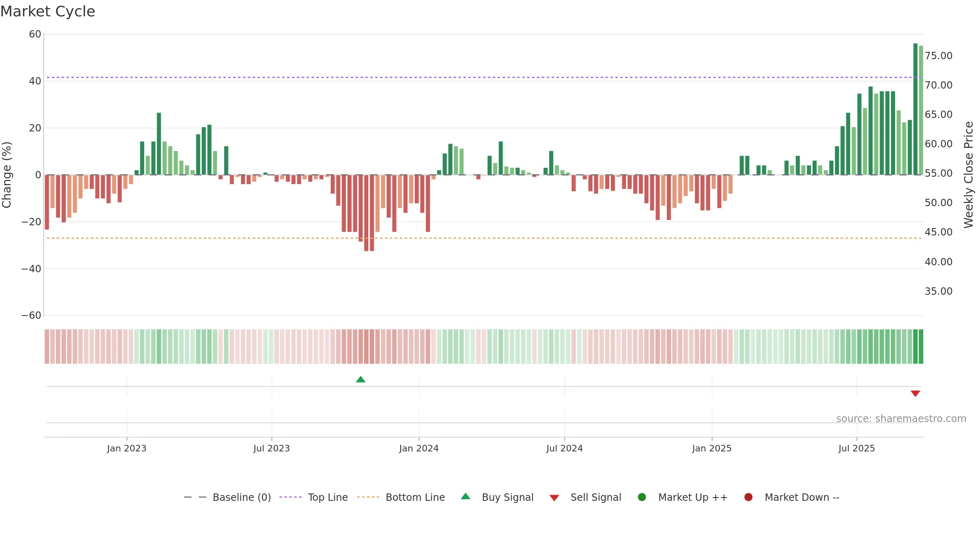Click the 35.00 price axis label

[x=938, y=291]
